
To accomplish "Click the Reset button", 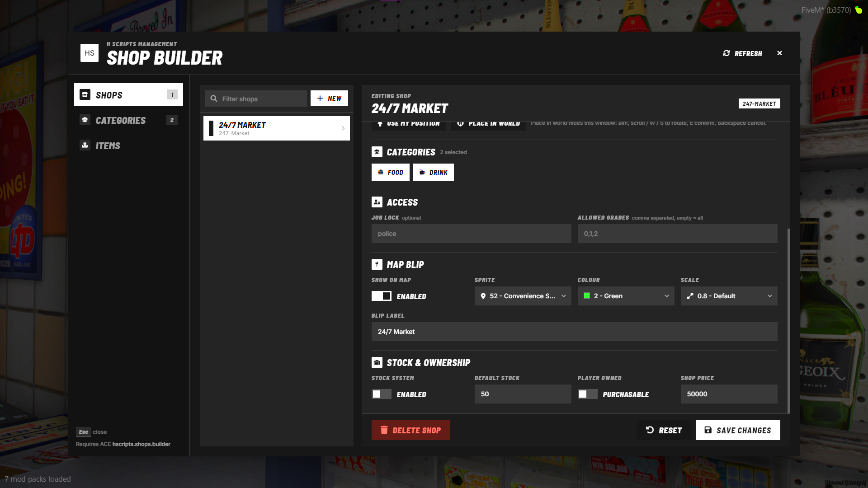I will (x=664, y=430).
